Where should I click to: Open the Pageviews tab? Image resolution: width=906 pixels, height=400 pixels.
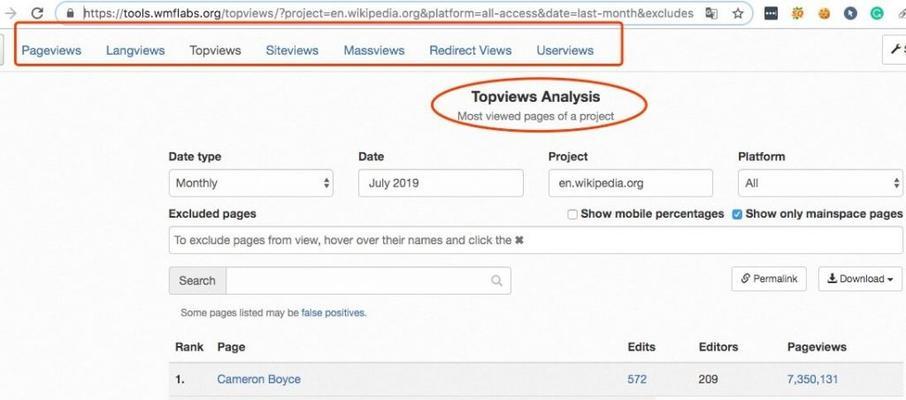51,50
